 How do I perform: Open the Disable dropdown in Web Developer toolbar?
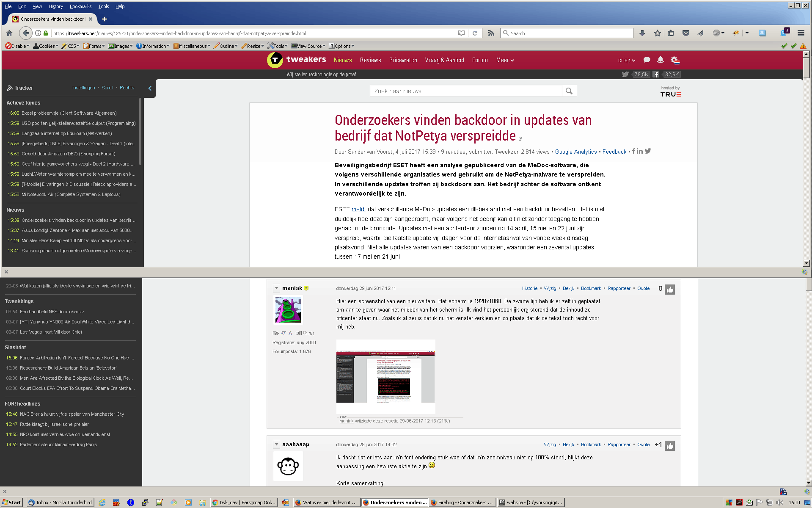[x=17, y=46]
